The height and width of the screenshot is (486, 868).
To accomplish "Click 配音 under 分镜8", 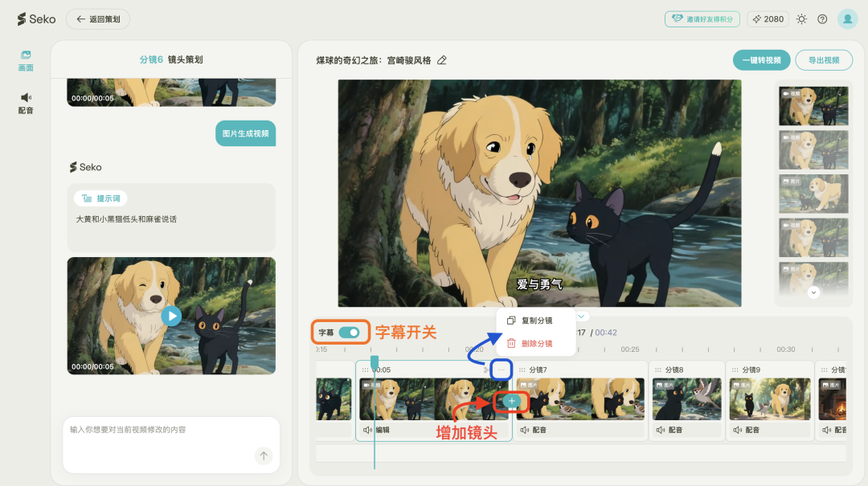I will (669, 430).
